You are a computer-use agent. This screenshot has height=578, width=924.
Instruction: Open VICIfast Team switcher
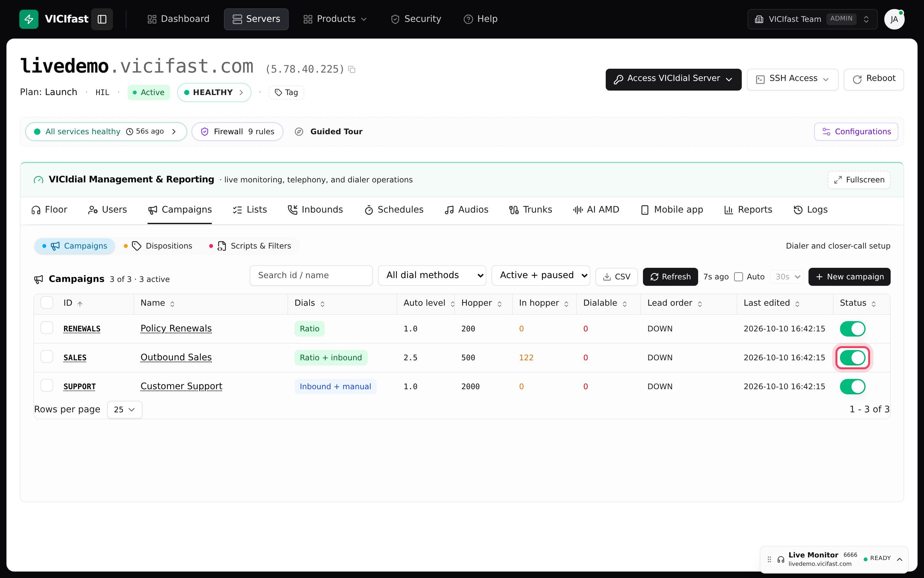coord(812,19)
